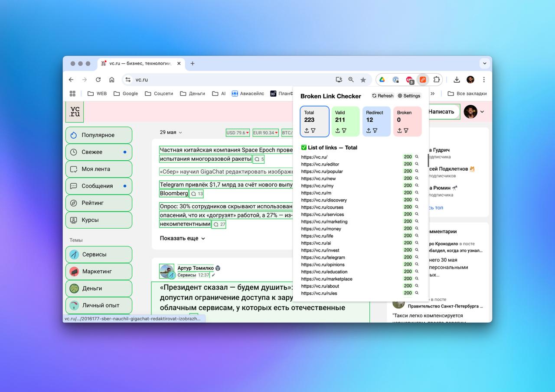Filter by Total links using funnel icon

313,130
